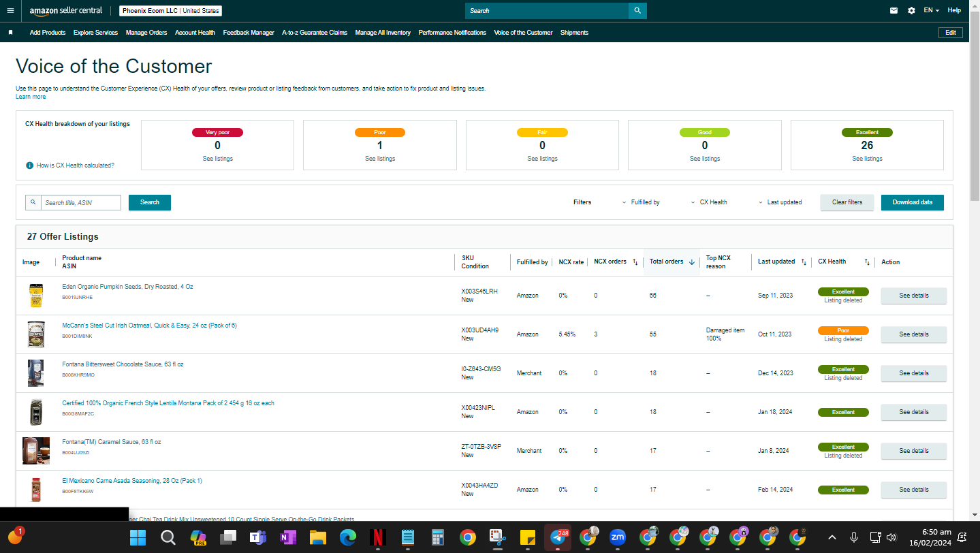The image size is (980, 553).
Task: Open OneNote from taskbar
Action: click(x=288, y=537)
